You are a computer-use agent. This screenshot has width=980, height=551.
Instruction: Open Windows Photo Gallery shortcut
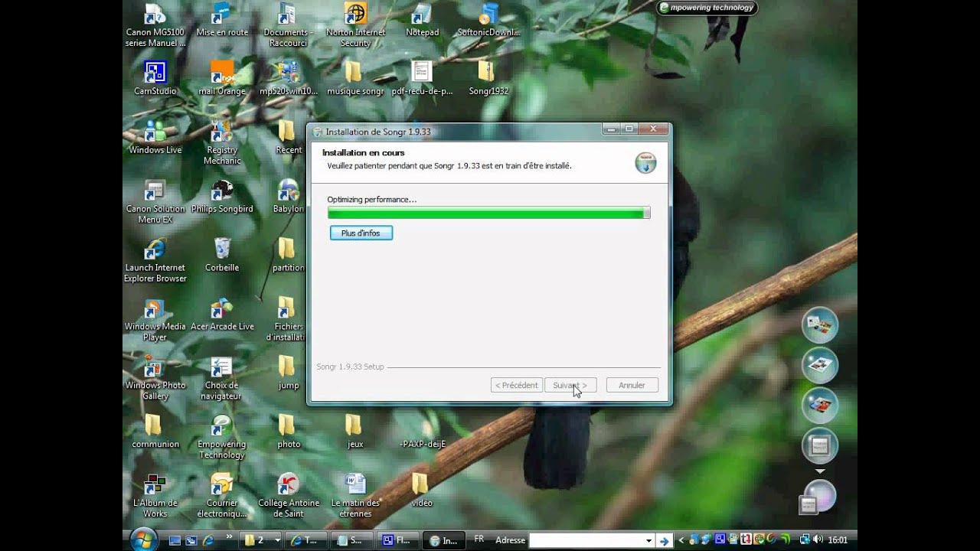click(155, 379)
